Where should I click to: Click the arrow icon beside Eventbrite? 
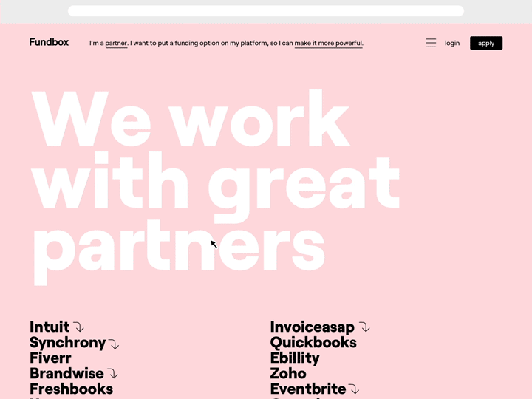[354, 389]
